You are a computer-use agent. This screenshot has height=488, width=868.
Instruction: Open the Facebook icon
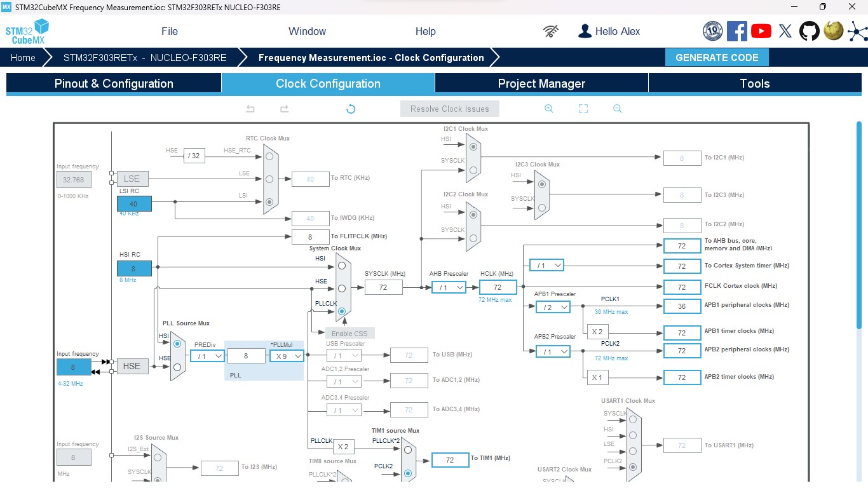(x=737, y=31)
